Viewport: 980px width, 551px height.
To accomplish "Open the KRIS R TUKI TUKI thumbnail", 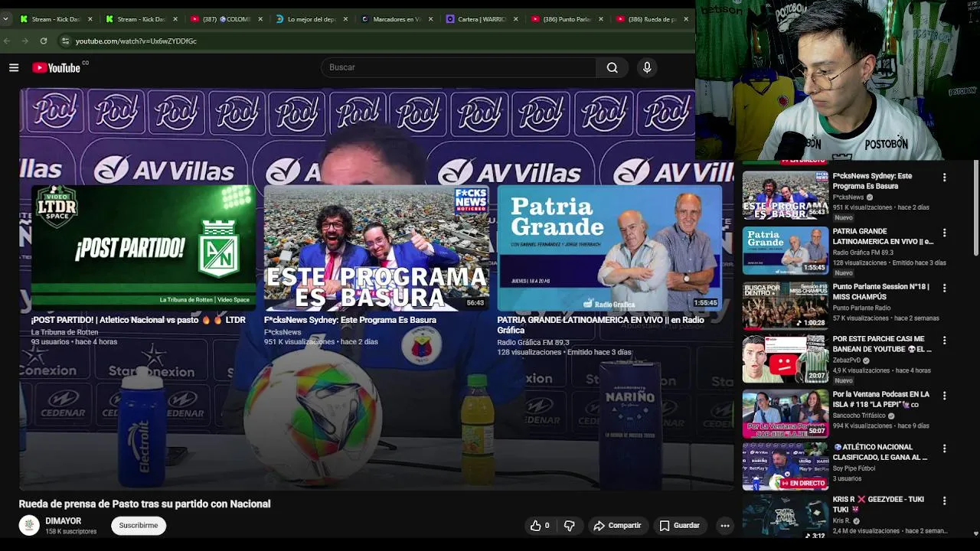I will (785, 517).
